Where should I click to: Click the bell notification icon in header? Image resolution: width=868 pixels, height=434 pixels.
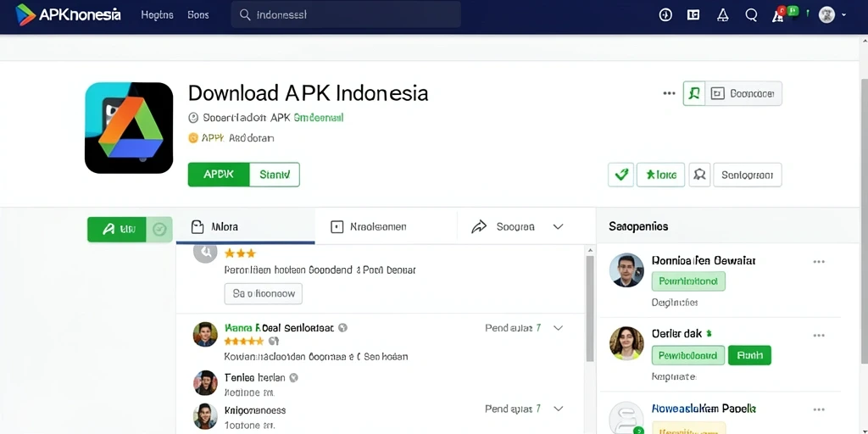click(x=722, y=15)
